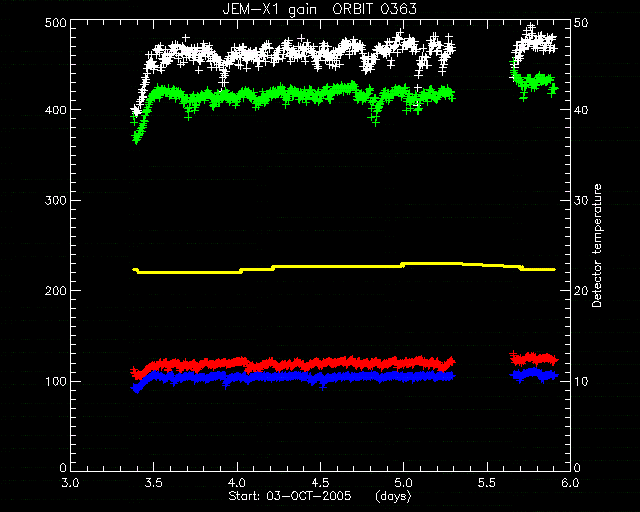This screenshot has width=640, height=512.
Task: Click the 200 left axis tick label
Action: (x=55, y=291)
